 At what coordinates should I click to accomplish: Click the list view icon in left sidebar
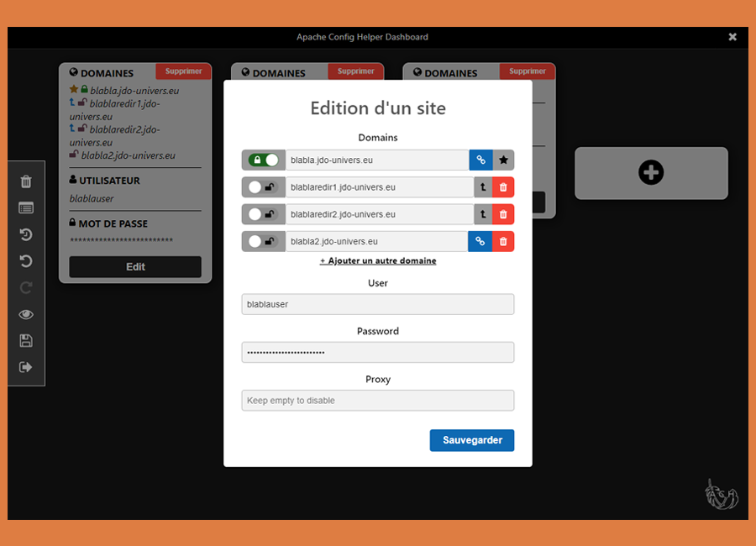[26, 207]
